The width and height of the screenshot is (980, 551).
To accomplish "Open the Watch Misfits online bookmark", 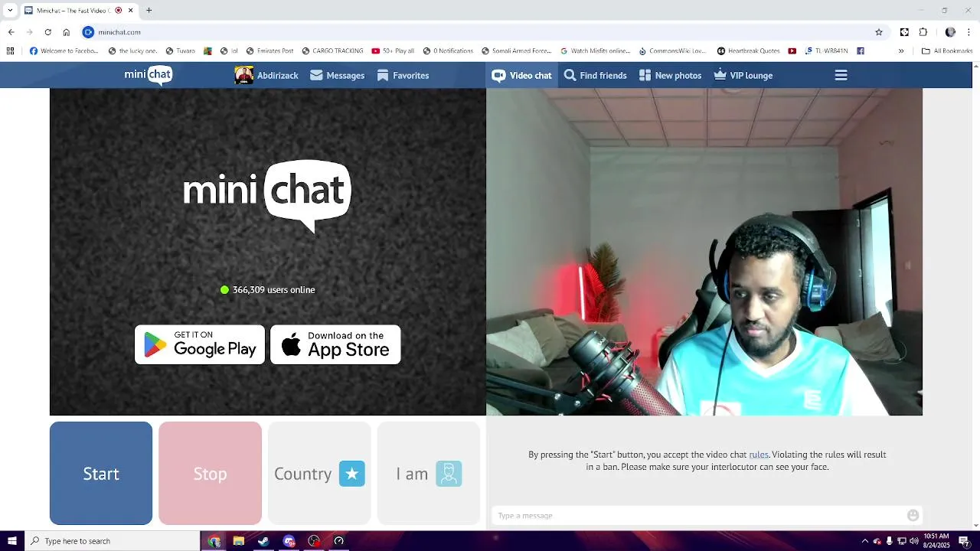I will [596, 51].
